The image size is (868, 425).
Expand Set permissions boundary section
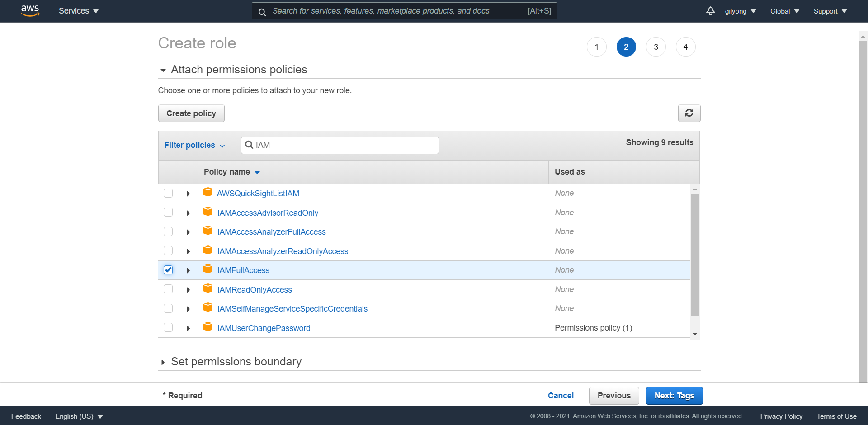[x=163, y=362]
